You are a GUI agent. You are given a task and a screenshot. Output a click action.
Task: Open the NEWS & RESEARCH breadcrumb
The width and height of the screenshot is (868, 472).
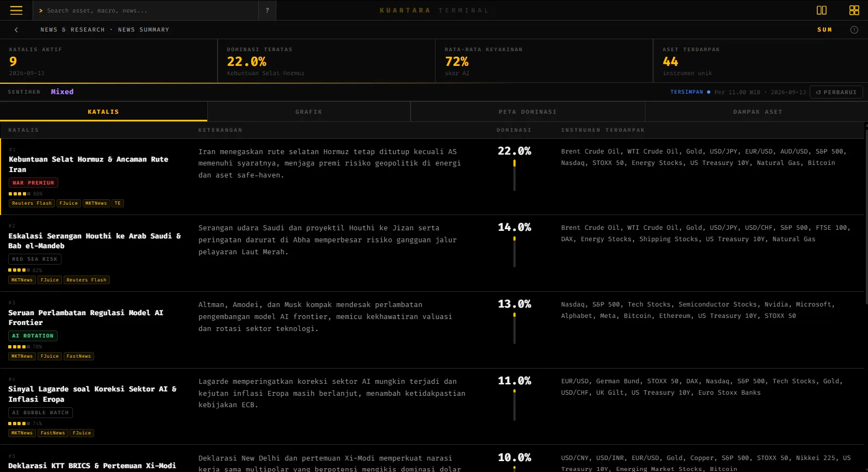(x=72, y=30)
